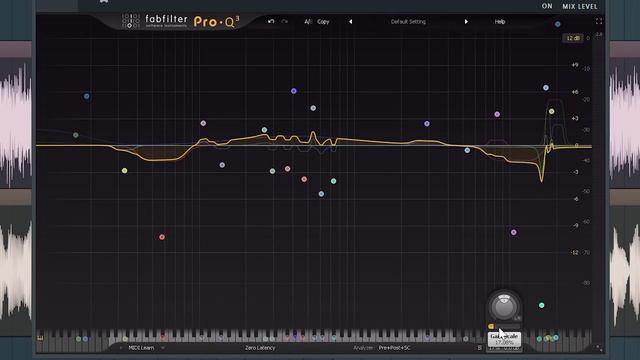
Task: Click the output level knob
Action: 504,307
